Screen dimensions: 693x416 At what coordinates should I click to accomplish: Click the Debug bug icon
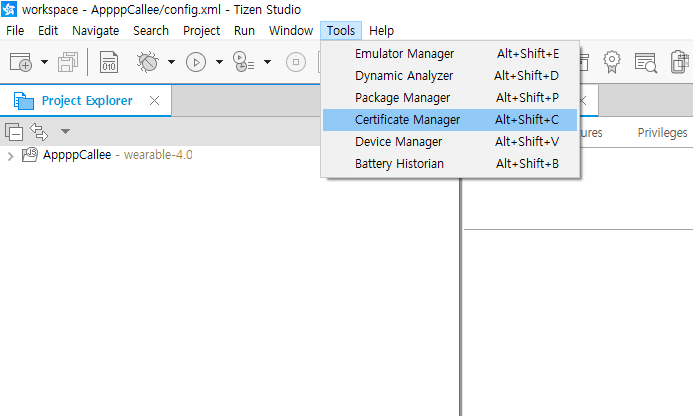point(148,62)
